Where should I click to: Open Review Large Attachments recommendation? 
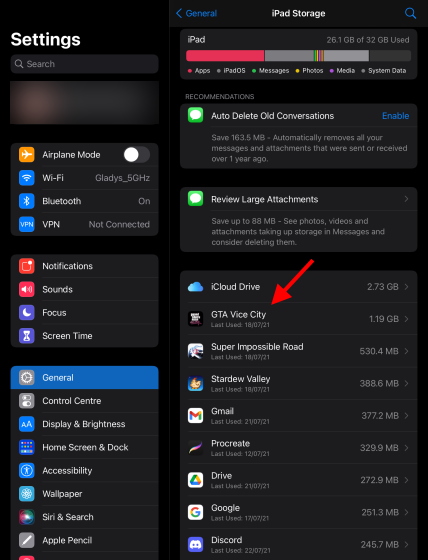click(x=299, y=199)
